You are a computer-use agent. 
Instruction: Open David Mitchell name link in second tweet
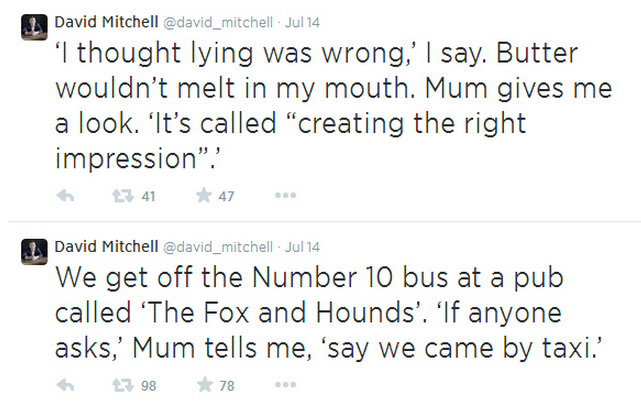pyautogui.click(x=106, y=246)
